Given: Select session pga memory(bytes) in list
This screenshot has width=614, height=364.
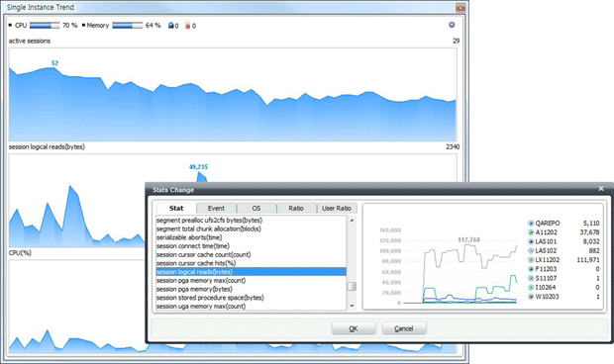Looking at the screenshot, I should pyautogui.click(x=194, y=289).
